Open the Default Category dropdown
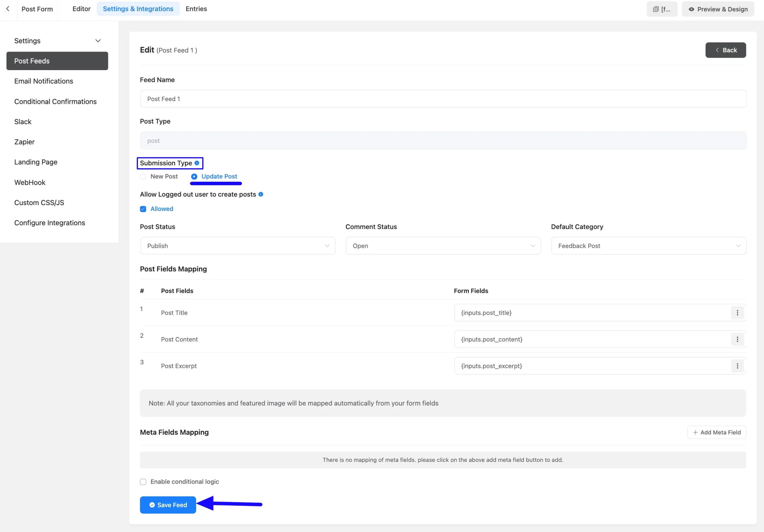The width and height of the screenshot is (764, 532). point(648,246)
